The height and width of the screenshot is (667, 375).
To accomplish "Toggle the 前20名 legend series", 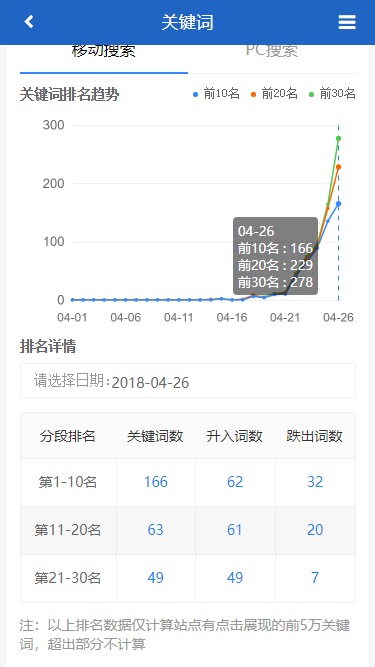I will (x=274, y=94).
